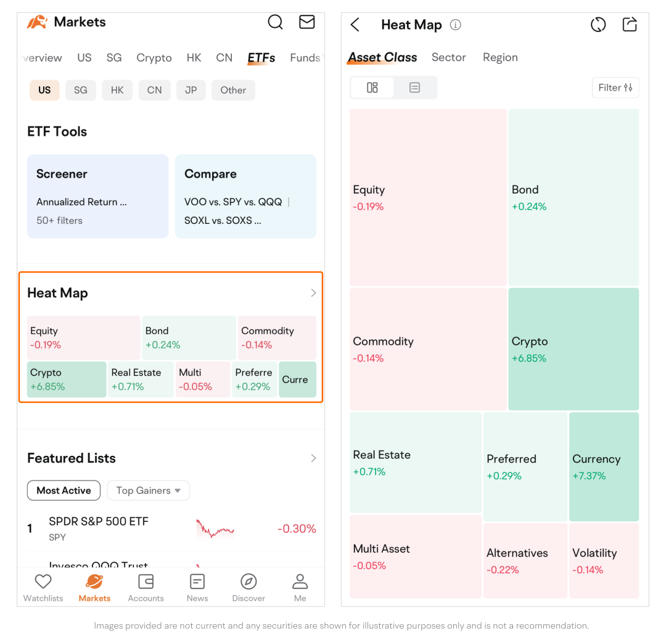Open the Screener tool card
The image size is (666, 644).
tap(97, 196)
